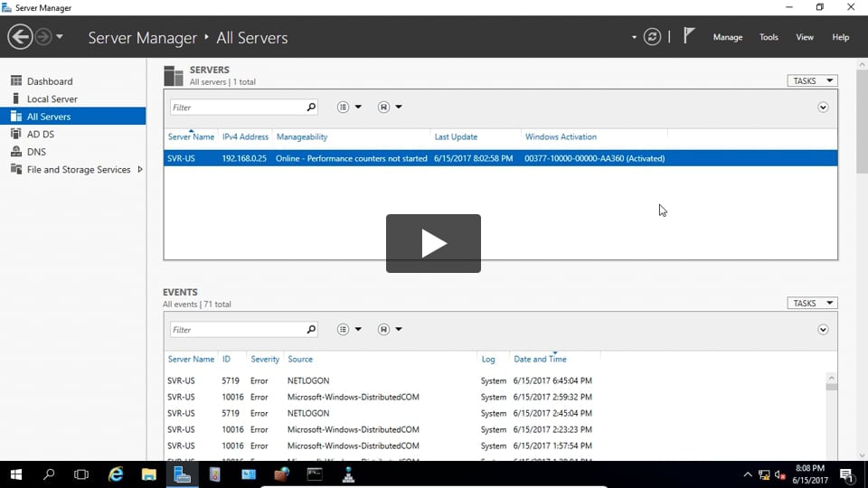Image resolution: width=868 pixels, height=488 pixels.
Task: Open the notifications flag
Action: coord(689,36)
